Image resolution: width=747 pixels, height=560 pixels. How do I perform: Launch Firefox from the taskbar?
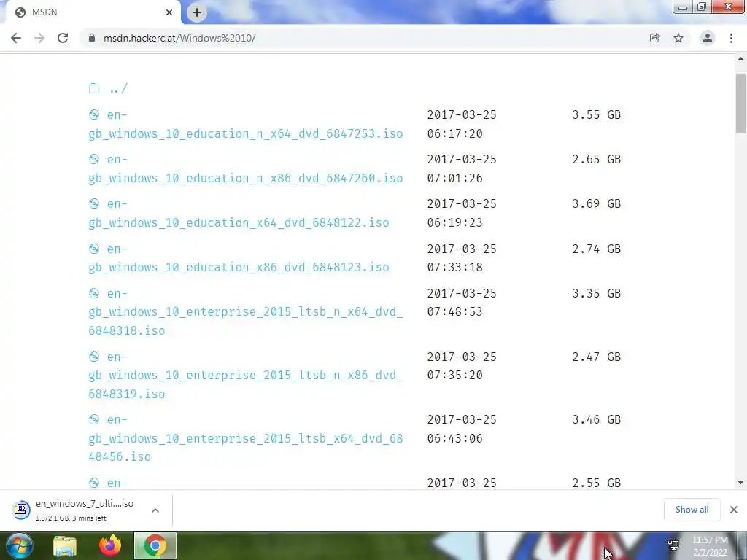(x=110, y=545)
